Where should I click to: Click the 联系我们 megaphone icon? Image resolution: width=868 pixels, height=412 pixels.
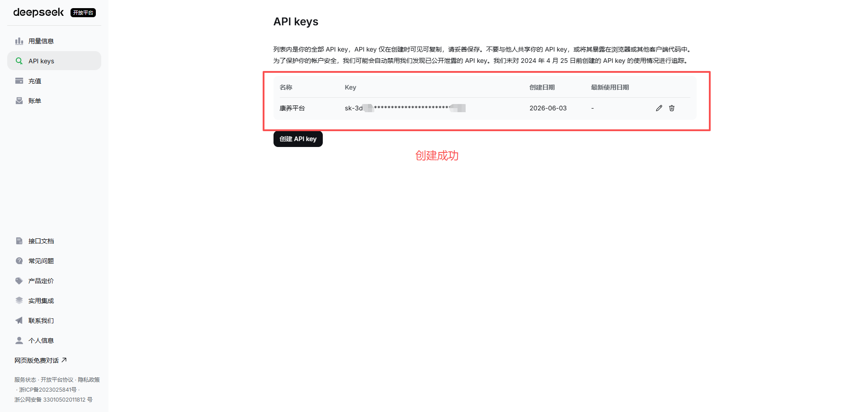(x=19, y=321)
